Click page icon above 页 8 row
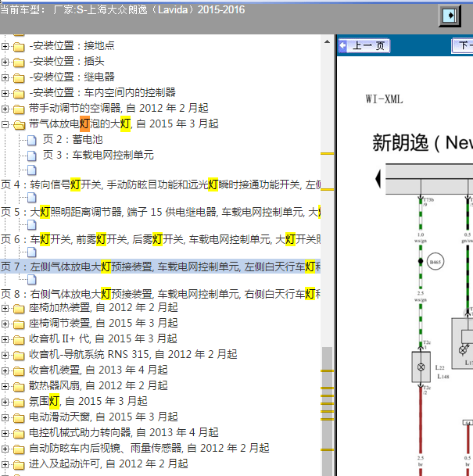 [31, 280]
